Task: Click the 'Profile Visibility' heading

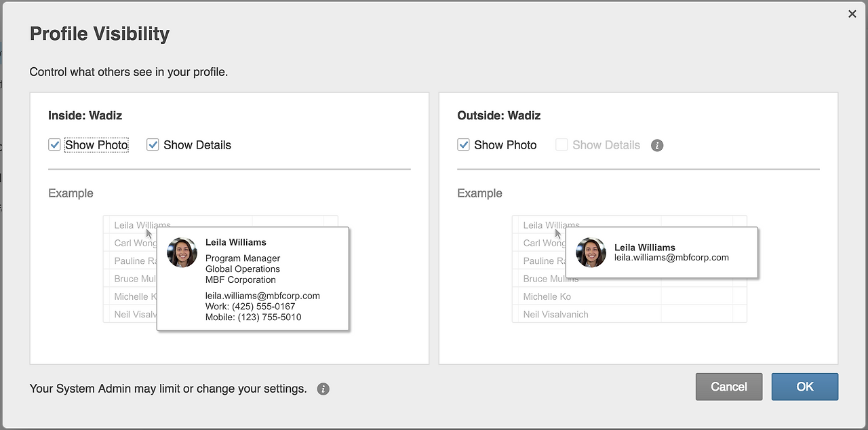Action: (x=100, y=34)
